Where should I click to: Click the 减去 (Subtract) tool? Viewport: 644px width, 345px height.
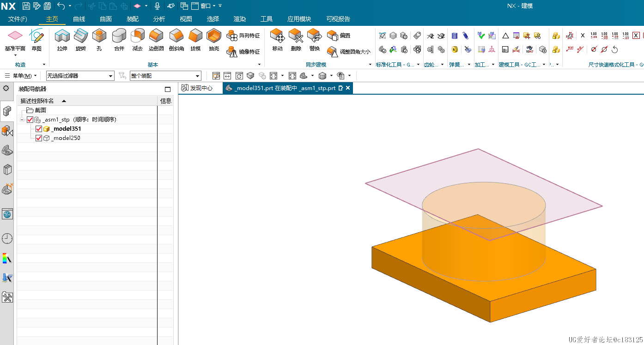[x=138, y=40]
